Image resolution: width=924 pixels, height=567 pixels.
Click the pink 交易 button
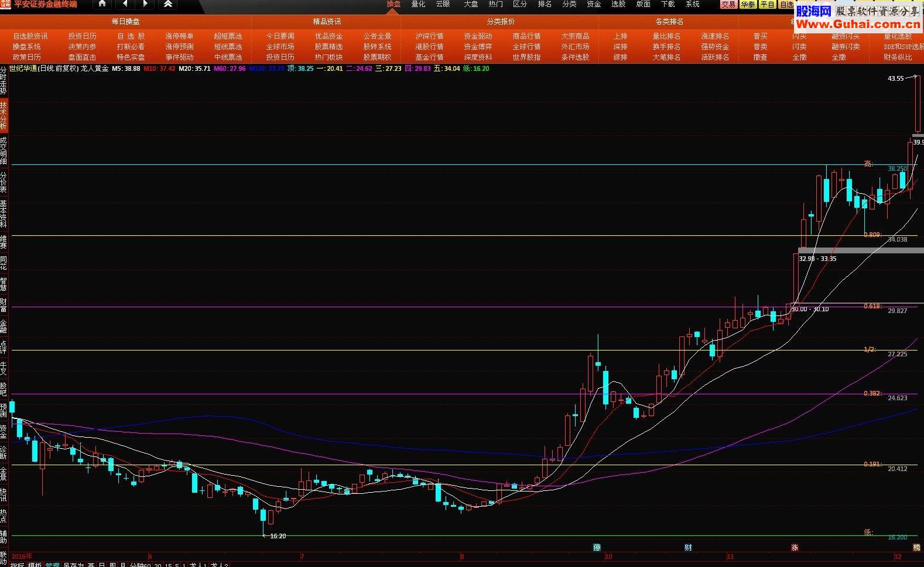click(728, 4)
